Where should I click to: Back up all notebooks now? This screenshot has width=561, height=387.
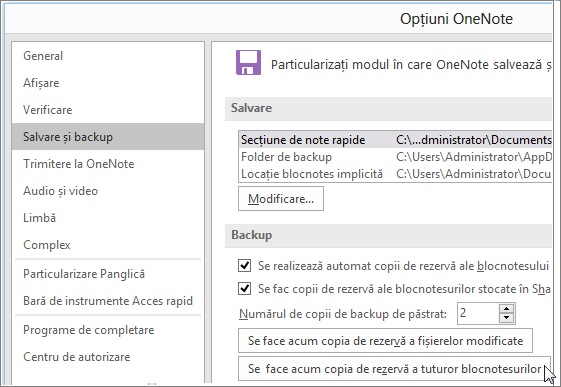pyautogui.click(x=394, y=369)
